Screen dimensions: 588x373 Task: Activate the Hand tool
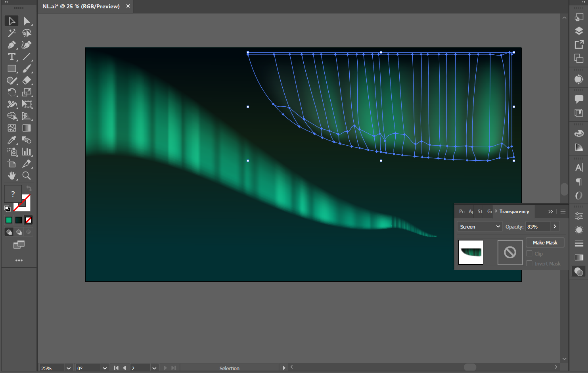[x=11, y=176]
